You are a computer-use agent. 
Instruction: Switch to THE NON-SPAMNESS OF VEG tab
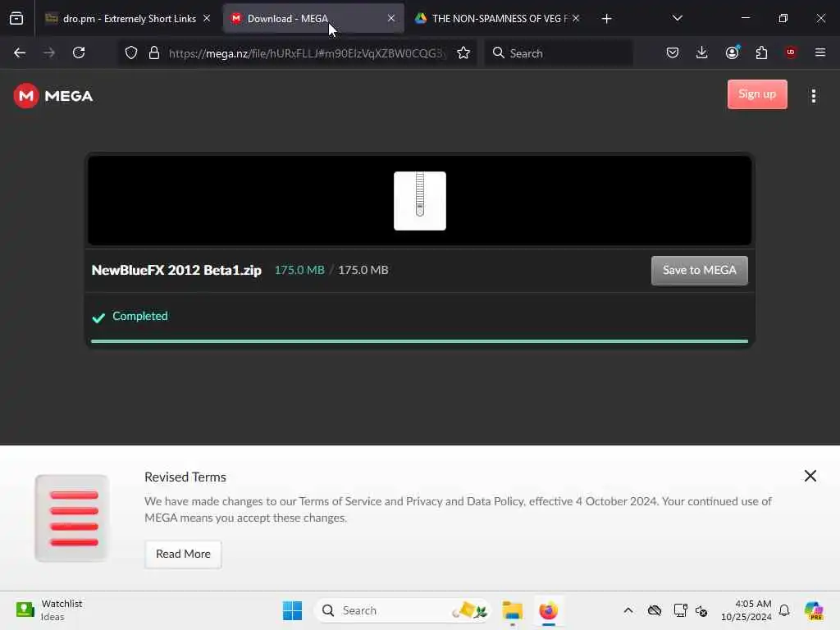[x=498, y=19]
